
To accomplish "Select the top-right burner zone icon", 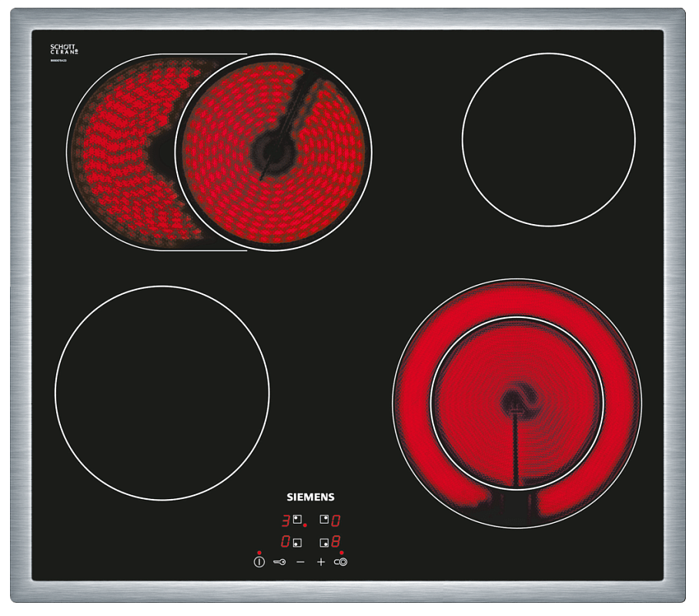I will (x=324, y=519).
